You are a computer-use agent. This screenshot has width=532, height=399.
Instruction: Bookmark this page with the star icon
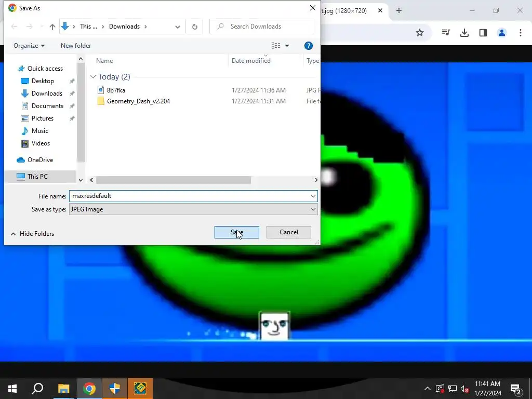point(420,33)
